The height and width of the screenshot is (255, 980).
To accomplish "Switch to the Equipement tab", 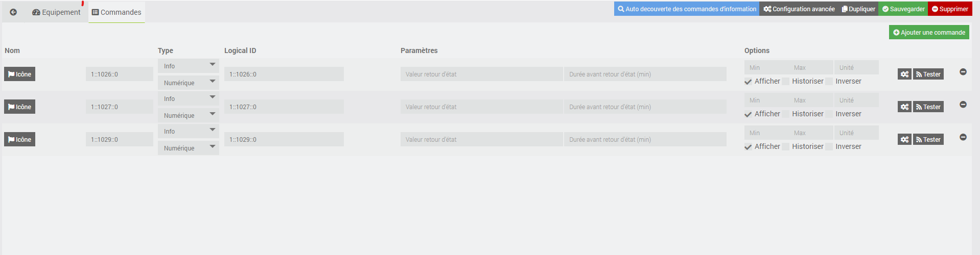I will pyautogui.click(x=56, y=12).
